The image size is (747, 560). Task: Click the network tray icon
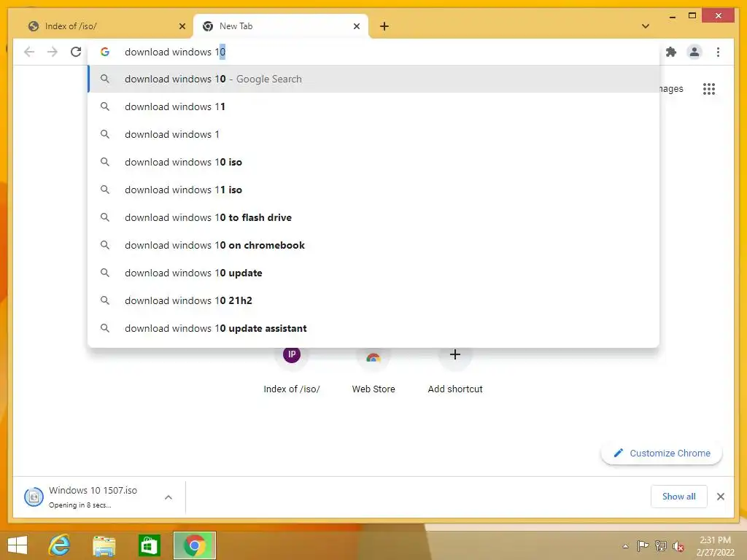(x=660, y=545)
